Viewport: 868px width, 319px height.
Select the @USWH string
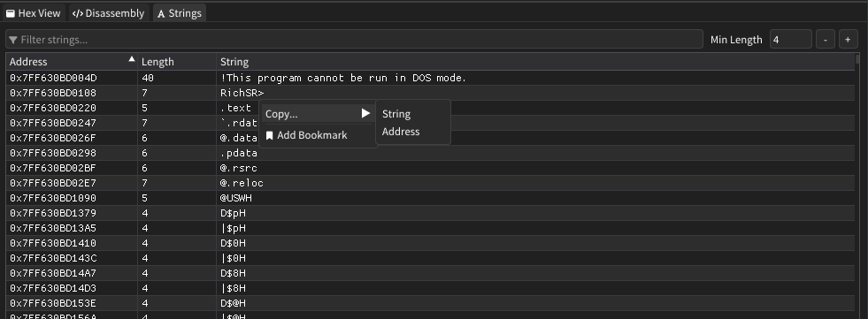pyautogui.click(x=236, y=198)
